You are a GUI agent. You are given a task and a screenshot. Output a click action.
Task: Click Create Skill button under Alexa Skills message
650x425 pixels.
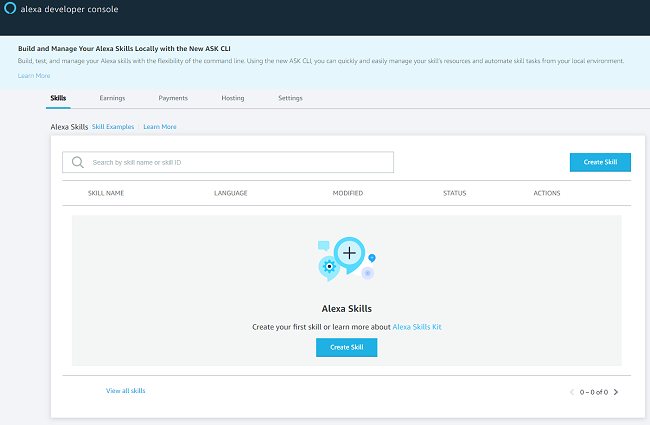point(347,347)
